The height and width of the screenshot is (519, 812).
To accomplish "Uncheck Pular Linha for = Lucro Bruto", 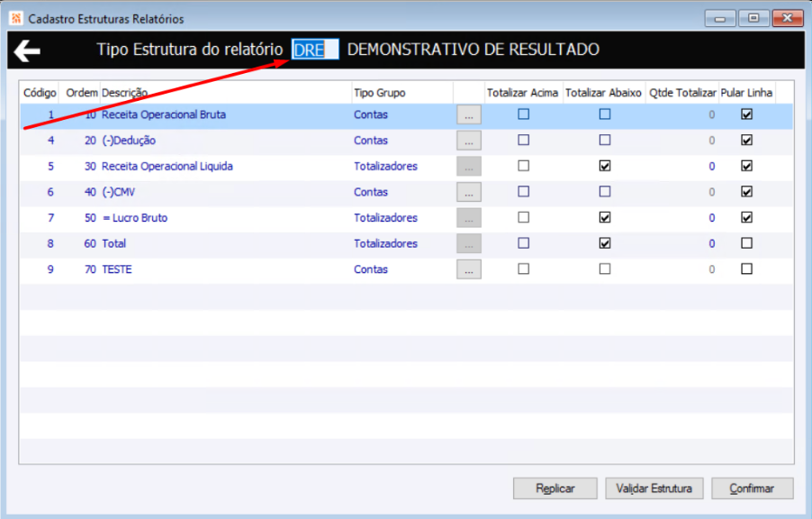I will [x=747, y=217].
